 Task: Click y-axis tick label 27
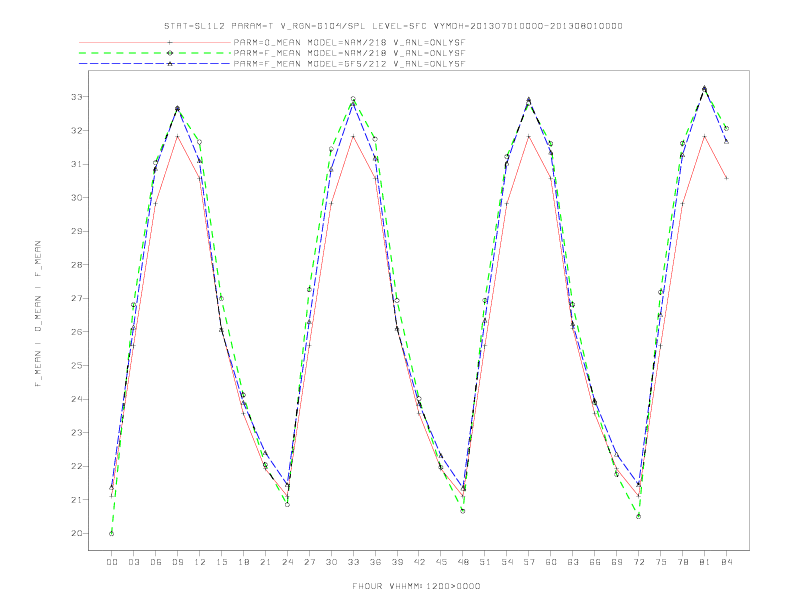pyautogui.click(x=77, y=298)
